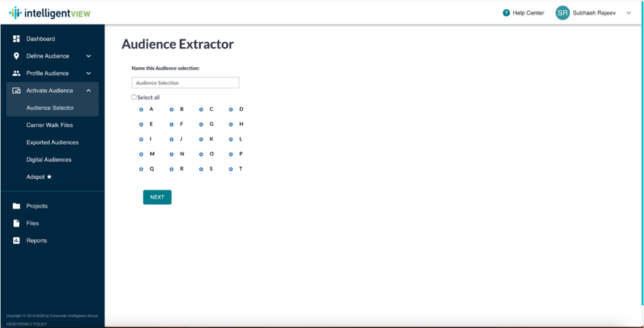Viewport: 644px width, 328px height.
Task: Click the Define Audience pin icon
Action: click(16, 56)
